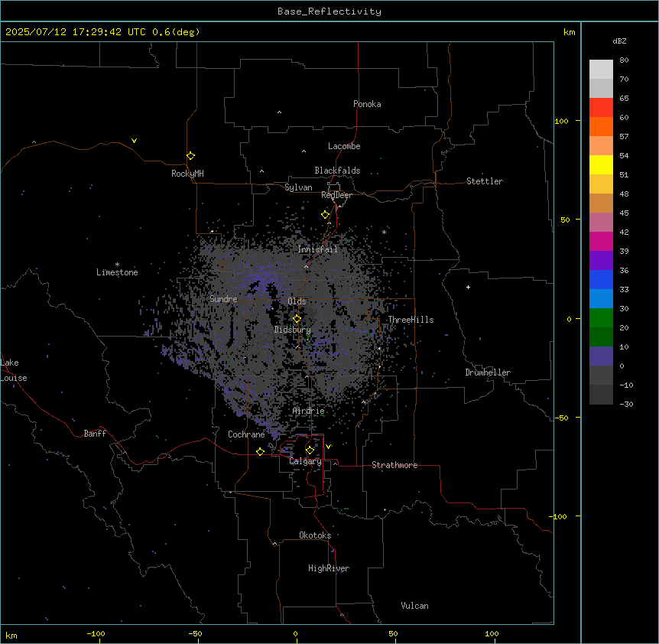Pick the yellow 51-54 dBZ legend swatch
The height and width of the screenshot is (644, 659).
[601, 164]
